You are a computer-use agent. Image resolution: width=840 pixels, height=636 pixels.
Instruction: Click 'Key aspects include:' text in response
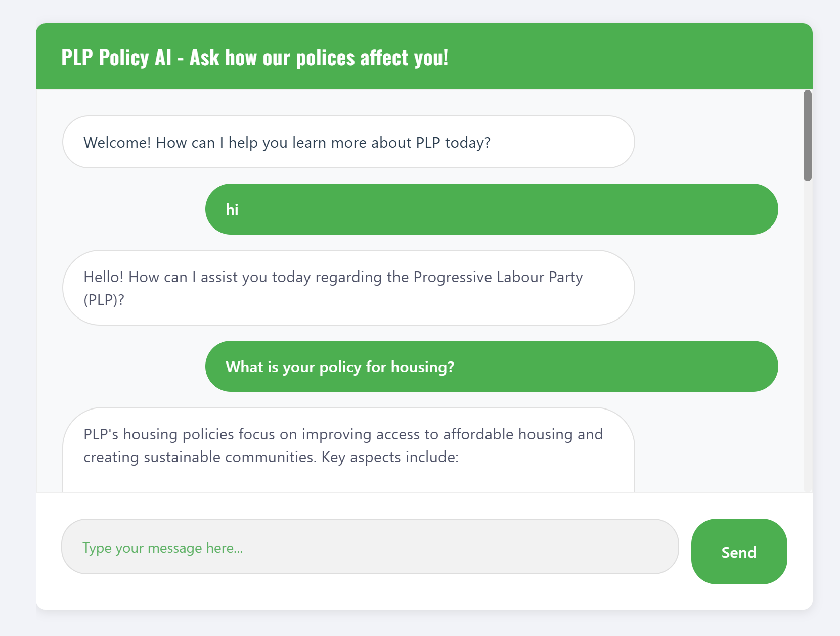point(390,457)
